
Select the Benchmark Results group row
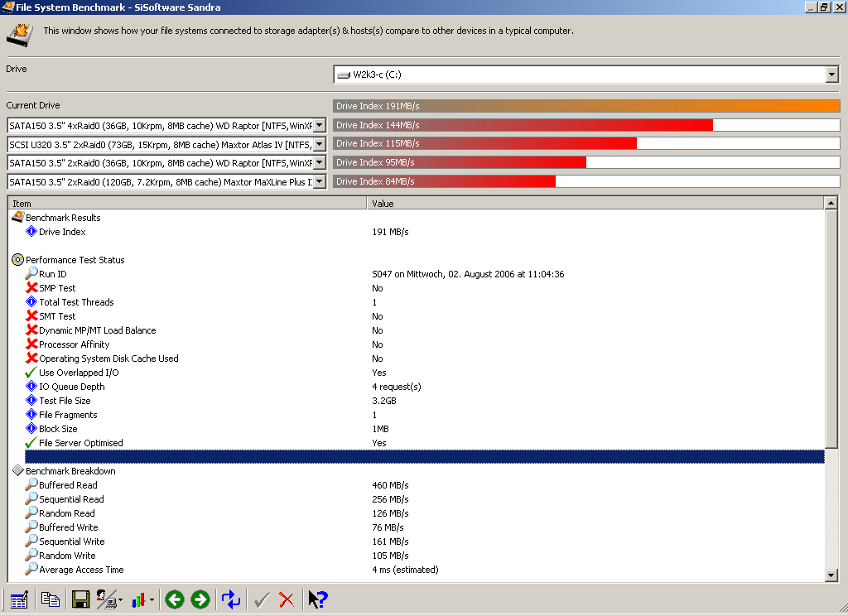(417, 218)
